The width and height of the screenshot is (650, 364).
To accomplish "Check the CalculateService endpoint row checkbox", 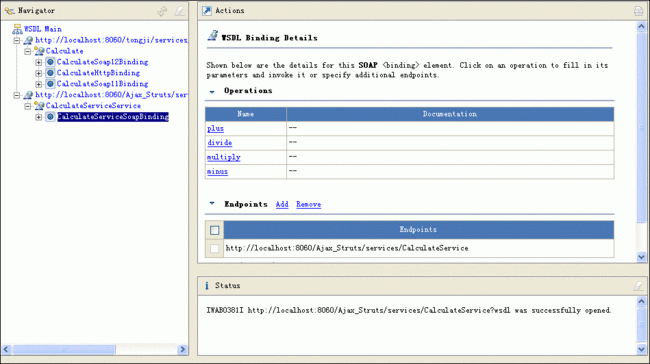I will click(214, 248).
